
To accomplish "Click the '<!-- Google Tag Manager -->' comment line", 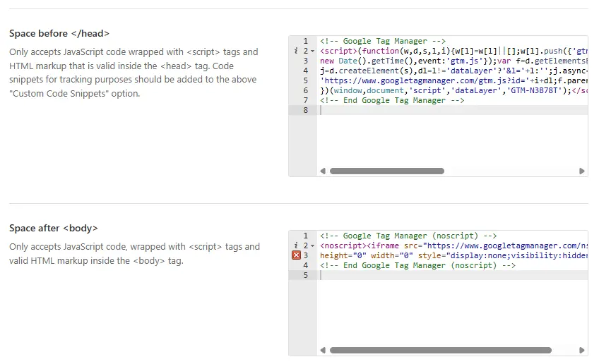I will coord(383,41).
